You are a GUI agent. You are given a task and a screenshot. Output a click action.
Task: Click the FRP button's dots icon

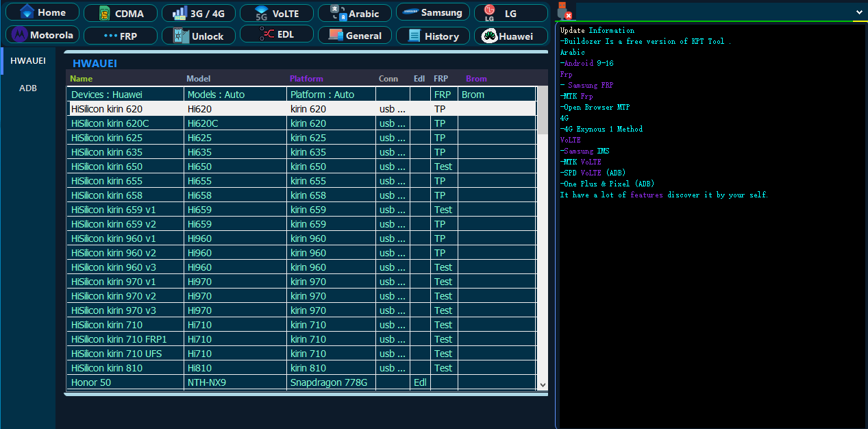[110, 35]
